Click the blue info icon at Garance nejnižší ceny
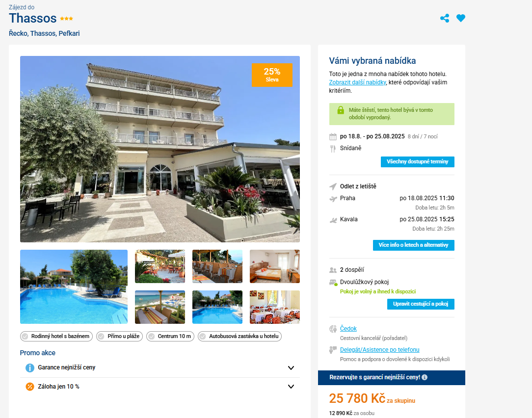The height and width of the screenshot is (418, 532). [x=30, y=368]
